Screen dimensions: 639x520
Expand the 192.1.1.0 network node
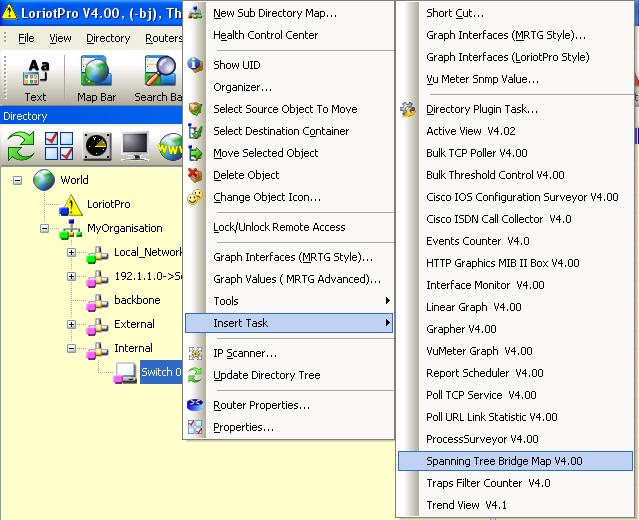coord(71,277)
